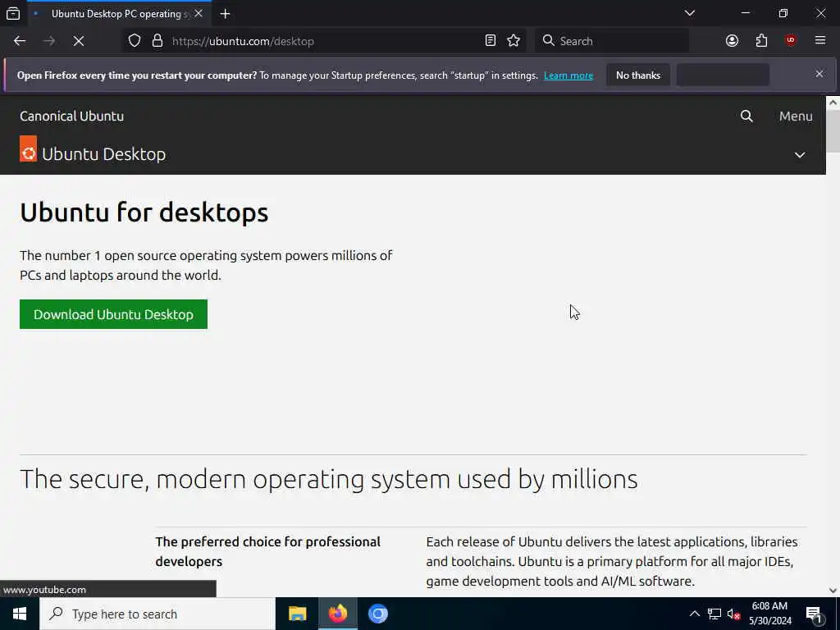Open Firefox application hamburger menu
The width and height of the screenshot is (840, 630).
point(820,41)
